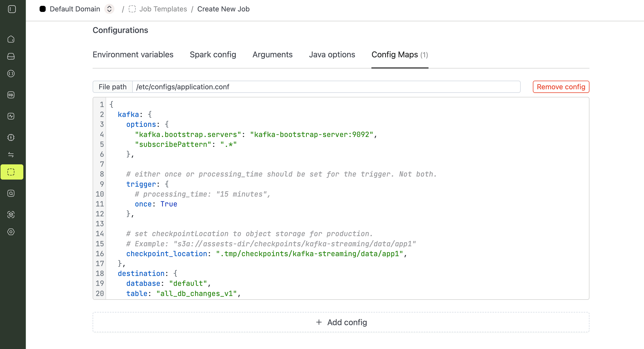Click the checkpoint_location line in editor
The height and width of the screenshot is (349, 644).
[267, 254]
